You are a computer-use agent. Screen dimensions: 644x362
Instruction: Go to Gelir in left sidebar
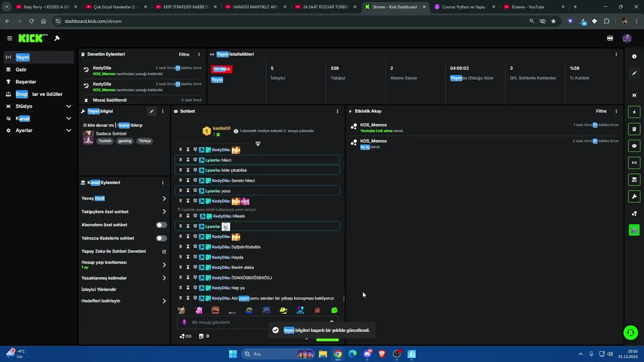(39, 69)
